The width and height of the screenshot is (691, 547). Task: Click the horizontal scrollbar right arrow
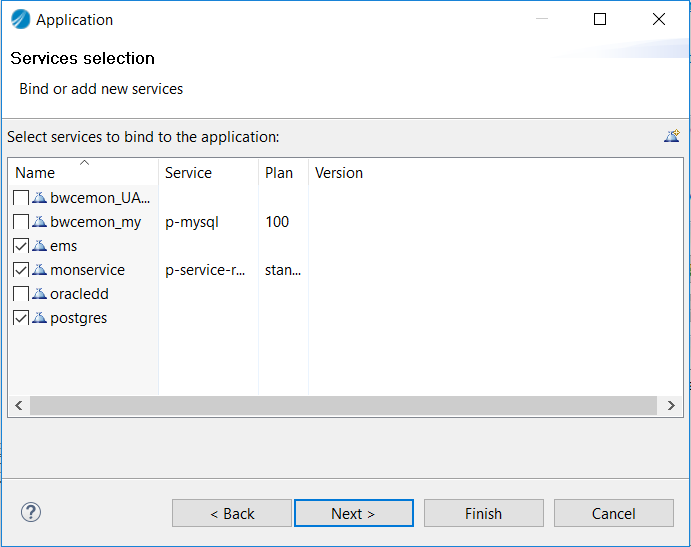pyautogui.click(x=671, y=406)
